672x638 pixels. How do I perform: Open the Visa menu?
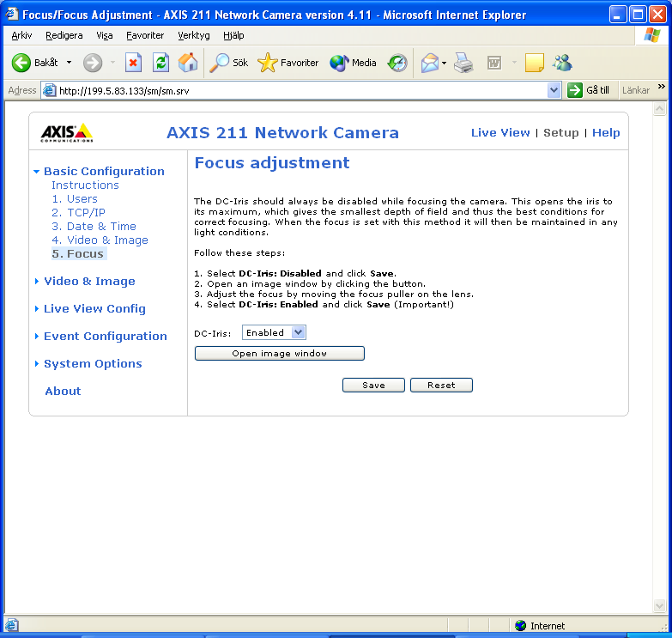click(x=104, y=35)
